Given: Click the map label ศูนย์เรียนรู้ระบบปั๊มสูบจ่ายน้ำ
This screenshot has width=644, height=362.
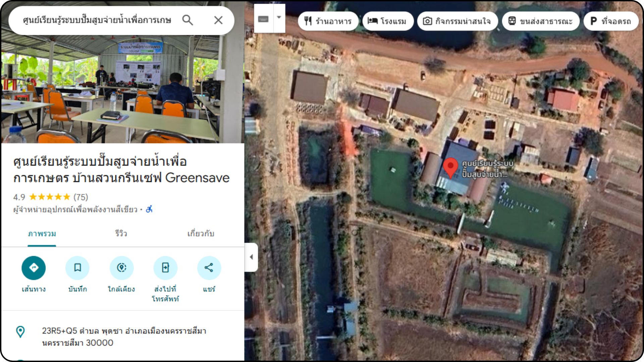Looking at the screenshot, I should point(488,169).
